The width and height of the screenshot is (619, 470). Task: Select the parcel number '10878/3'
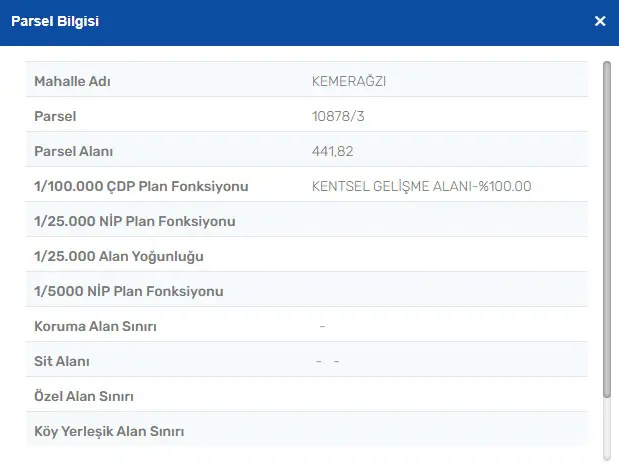[x=338, y=116]
